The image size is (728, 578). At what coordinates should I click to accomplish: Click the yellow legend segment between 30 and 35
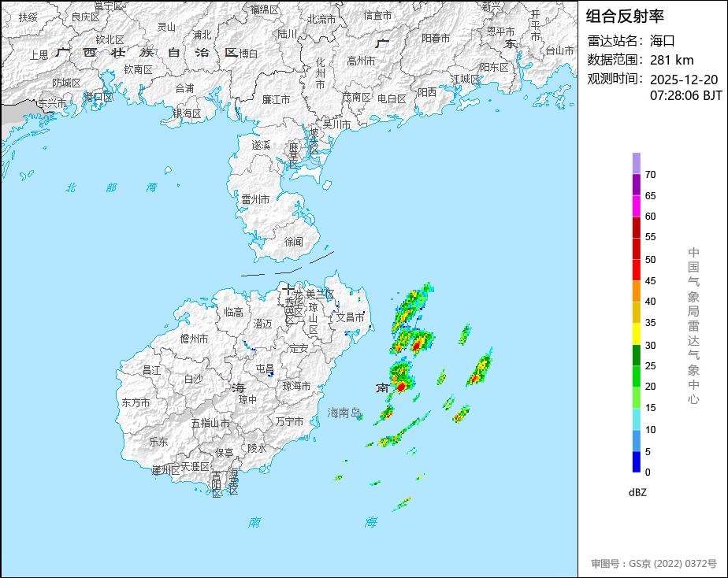tap(637, 334)
